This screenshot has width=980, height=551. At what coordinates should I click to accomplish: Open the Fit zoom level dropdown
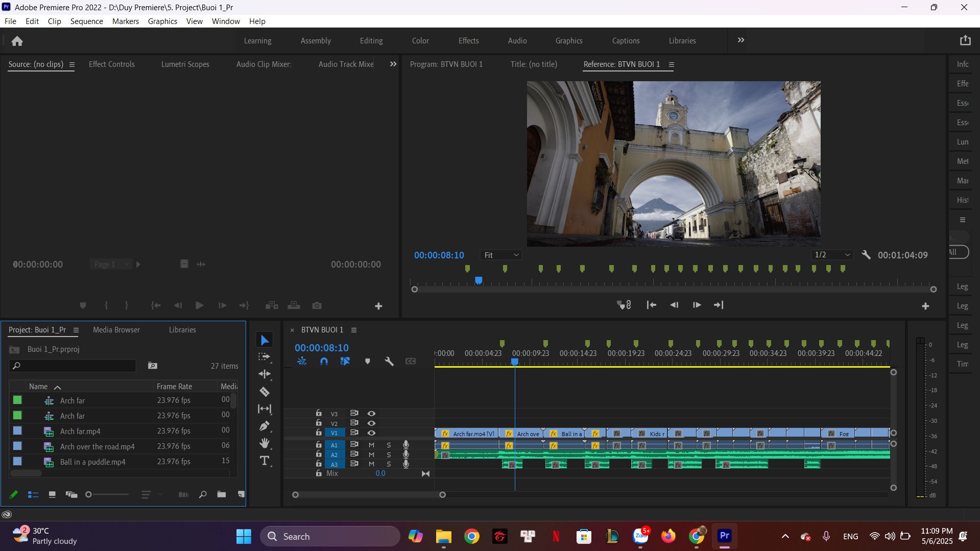tap(501, 255)
